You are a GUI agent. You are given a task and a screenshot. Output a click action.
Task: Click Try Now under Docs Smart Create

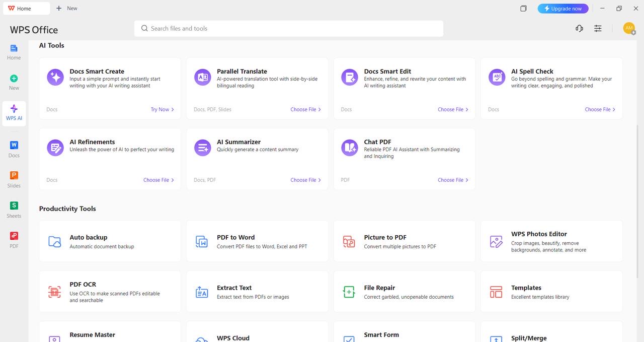163,109
